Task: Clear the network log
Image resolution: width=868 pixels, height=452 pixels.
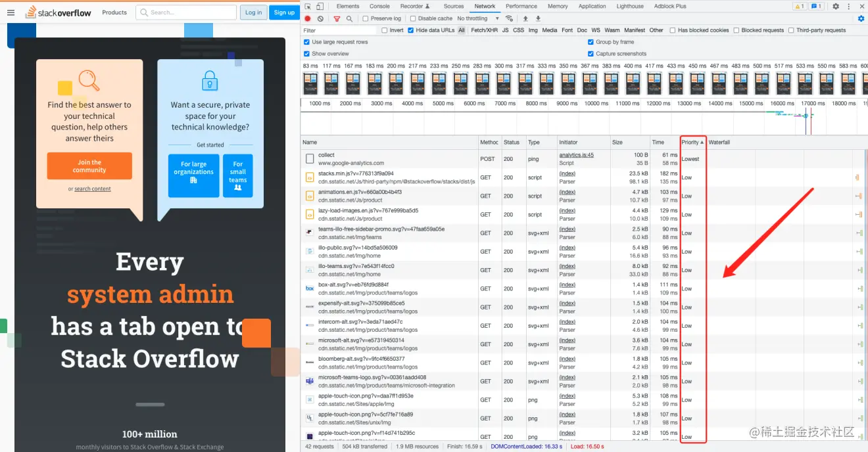Action: click(x=320, y=18)
